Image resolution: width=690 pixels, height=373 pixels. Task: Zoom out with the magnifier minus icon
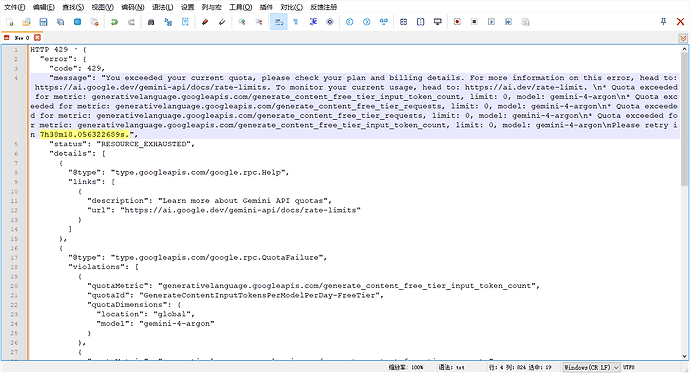tap(259, 22)
